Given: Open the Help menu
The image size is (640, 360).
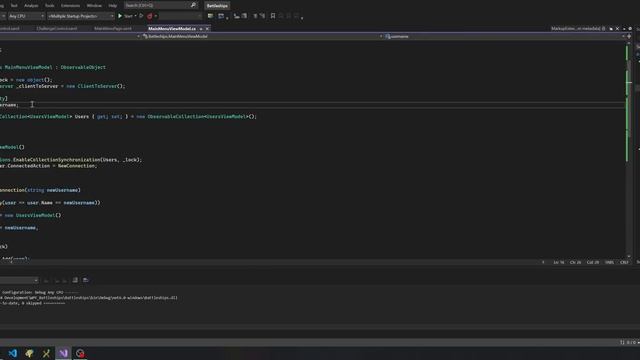Looking at the screenshot, I should [x=113, y=6].
